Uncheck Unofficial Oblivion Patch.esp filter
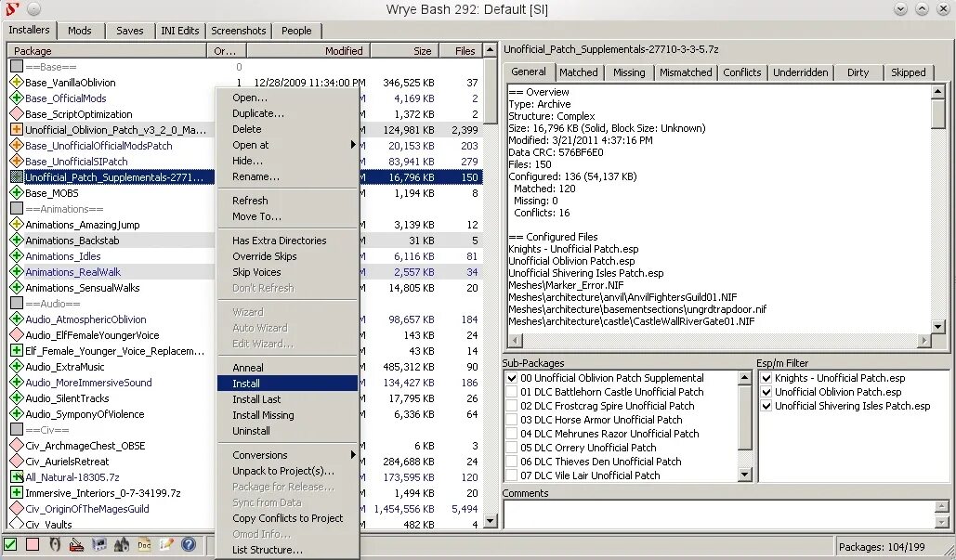 pyautogui.click(x=766, y=392)
